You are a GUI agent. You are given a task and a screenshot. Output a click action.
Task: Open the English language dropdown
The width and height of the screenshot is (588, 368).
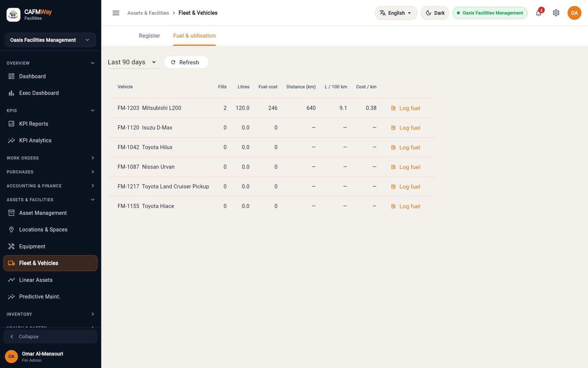coord(396,13)
